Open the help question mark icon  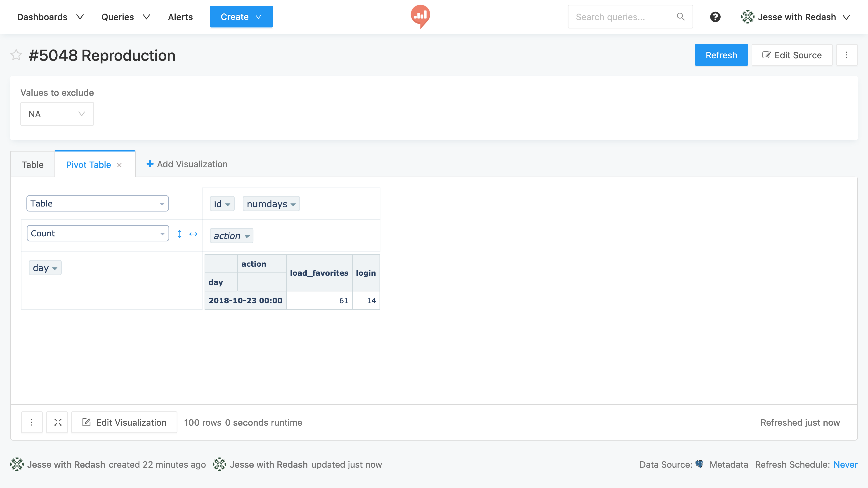tap(715, 17)
